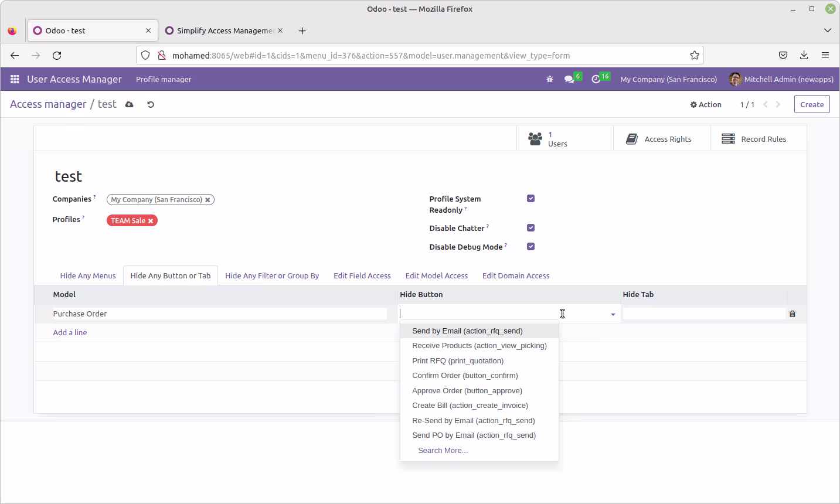The image size is (840, 504).
Task: Toggle Profile System Readonly checkbox
Action: pos(531,198)
